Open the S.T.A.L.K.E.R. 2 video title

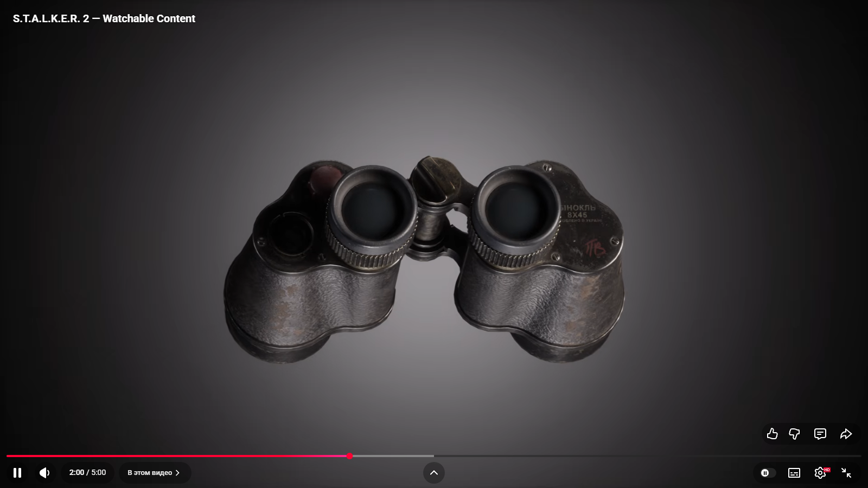[x=104, y=18]
